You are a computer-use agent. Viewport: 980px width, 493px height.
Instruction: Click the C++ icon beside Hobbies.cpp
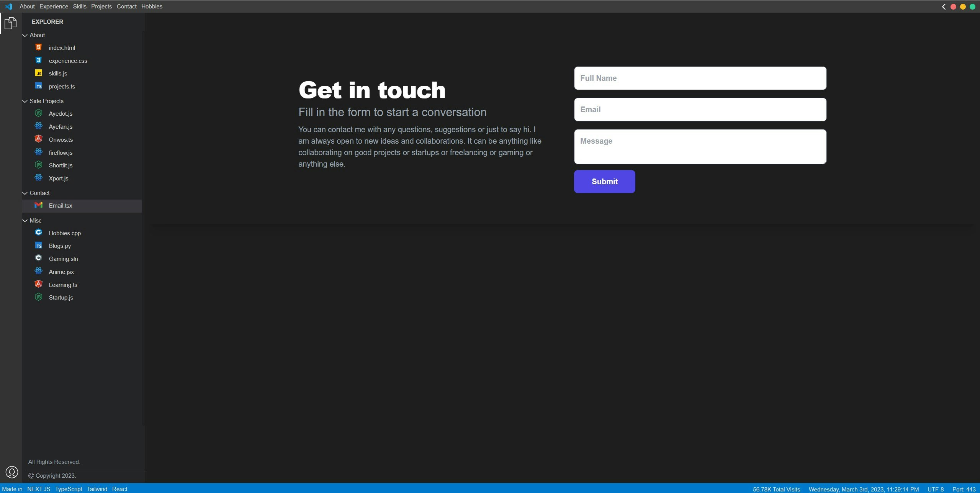click(x=39, y=233)
